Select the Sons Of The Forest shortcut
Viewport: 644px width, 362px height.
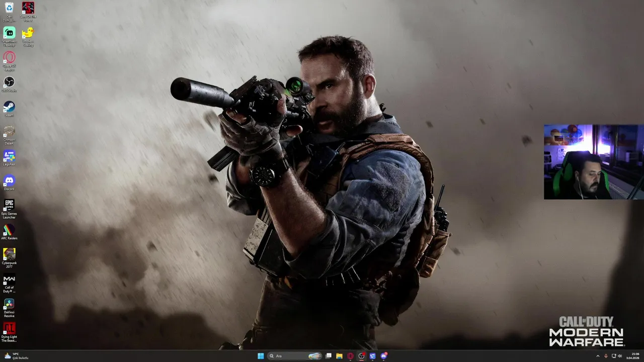click(28, 12)
